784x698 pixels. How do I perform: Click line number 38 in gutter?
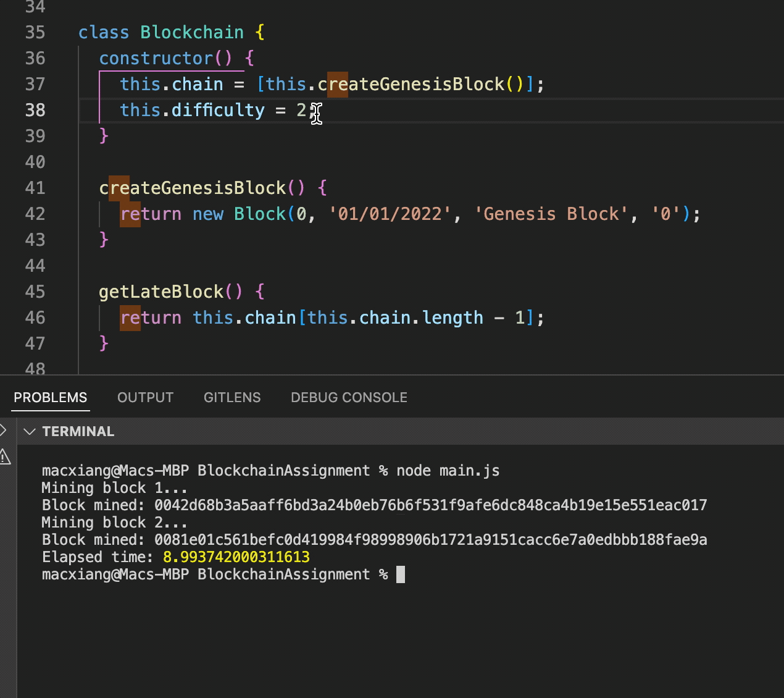[35, 110]
